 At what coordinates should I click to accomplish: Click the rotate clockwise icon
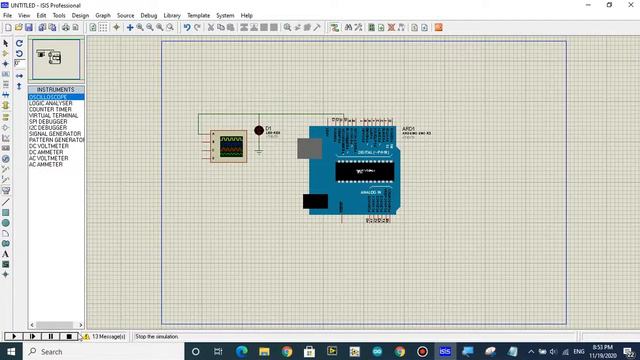coord(19,43)
